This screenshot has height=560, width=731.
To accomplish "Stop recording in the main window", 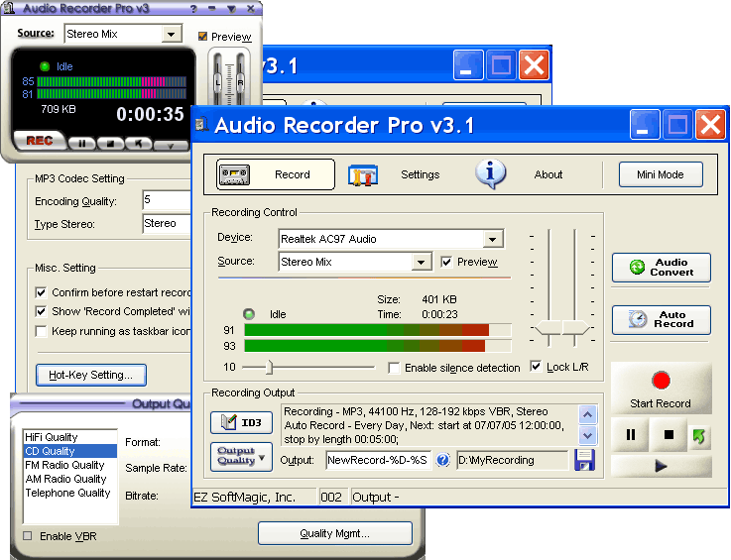I will (x=669, y=435).
